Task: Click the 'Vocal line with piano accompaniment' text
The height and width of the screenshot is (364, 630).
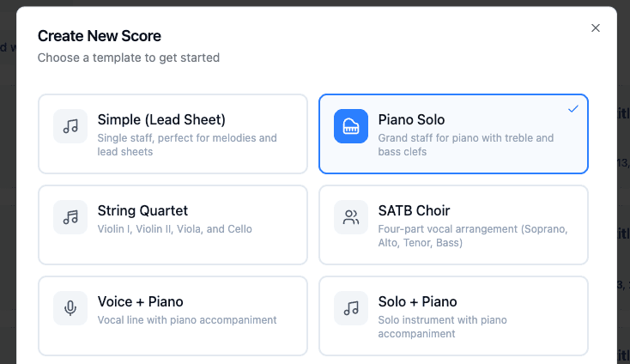Action: point(186,320)
